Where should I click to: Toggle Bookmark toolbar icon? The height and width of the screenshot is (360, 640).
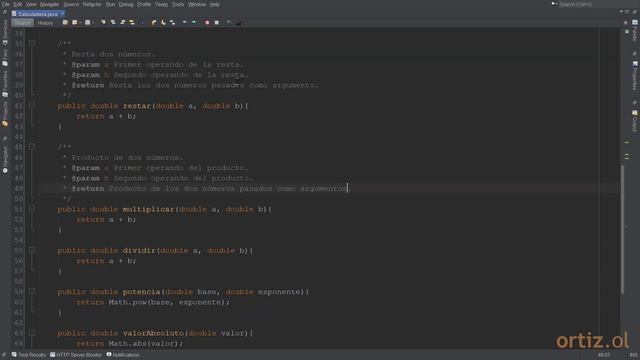pos(172,22)
